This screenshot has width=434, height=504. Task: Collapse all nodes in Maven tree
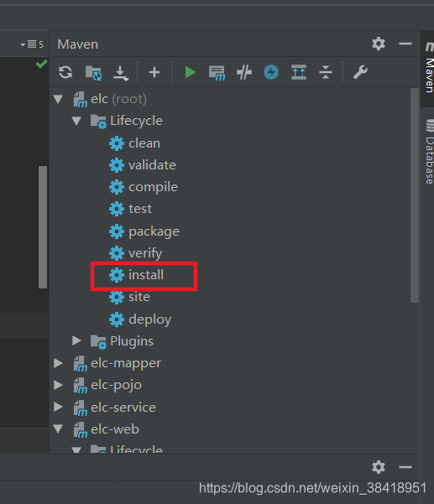coord(326,71)
